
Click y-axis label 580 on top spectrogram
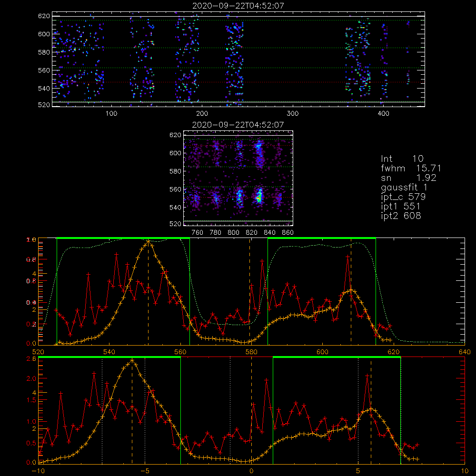coord(44,52)
